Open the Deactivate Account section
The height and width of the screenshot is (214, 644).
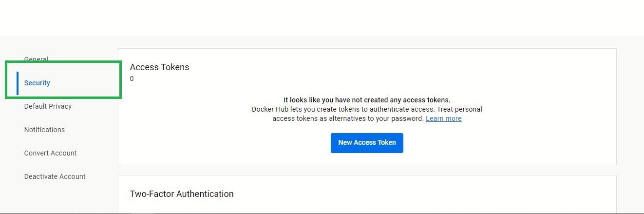tap(55, 176)
